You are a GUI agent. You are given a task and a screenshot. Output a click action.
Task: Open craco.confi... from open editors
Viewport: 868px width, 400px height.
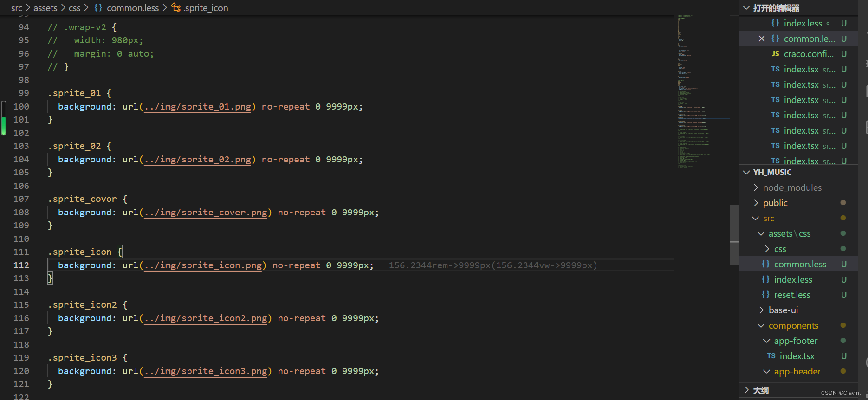(809, 54)
